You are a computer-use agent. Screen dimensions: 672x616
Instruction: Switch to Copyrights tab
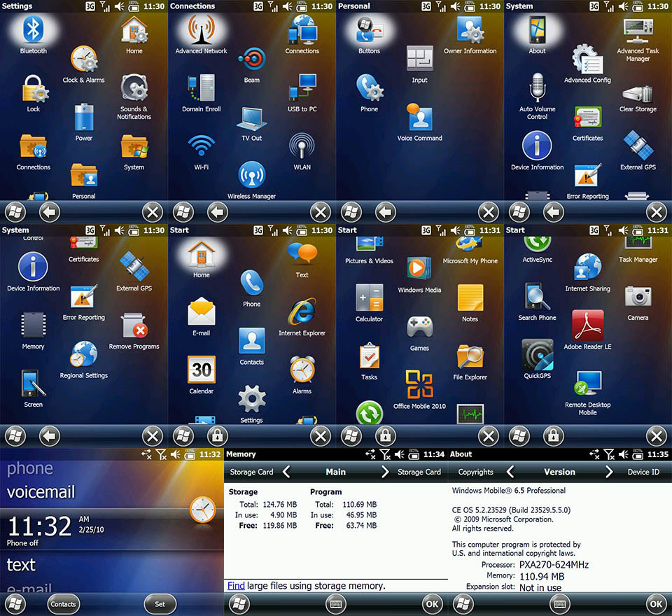pyautogui.click(x=476, y=472)
